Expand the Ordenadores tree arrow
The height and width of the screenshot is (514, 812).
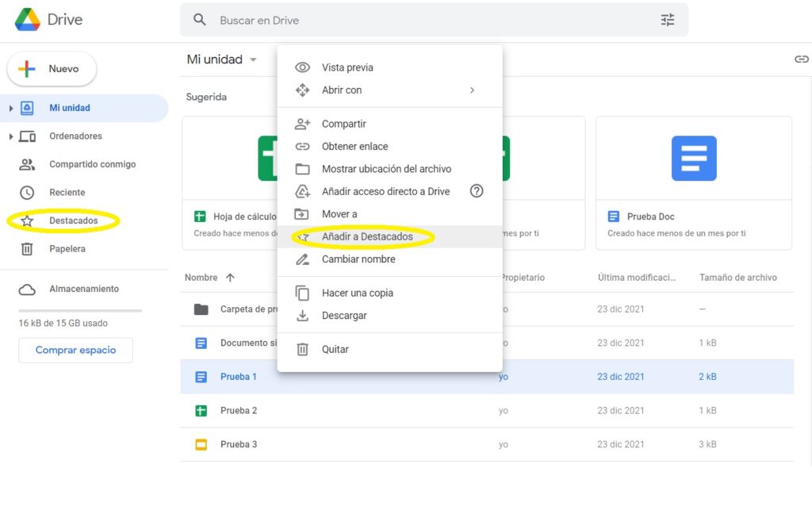[11, 136]
